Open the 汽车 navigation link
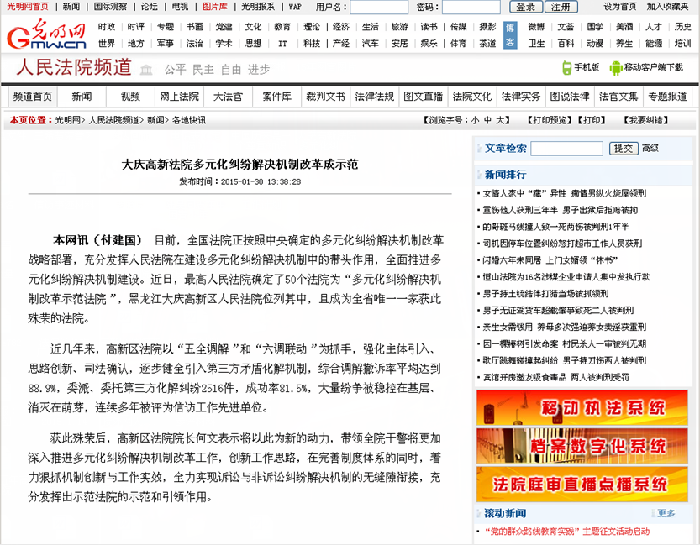Image resolution: width=700 pixels, height=545 pixels. tap(370, 43)
